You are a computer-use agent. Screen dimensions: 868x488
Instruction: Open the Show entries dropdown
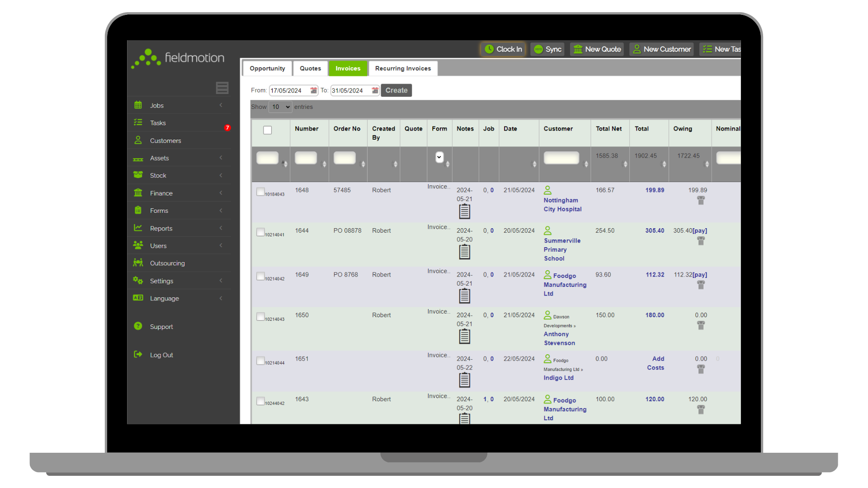pyautogui.click(x=280, y=107)
